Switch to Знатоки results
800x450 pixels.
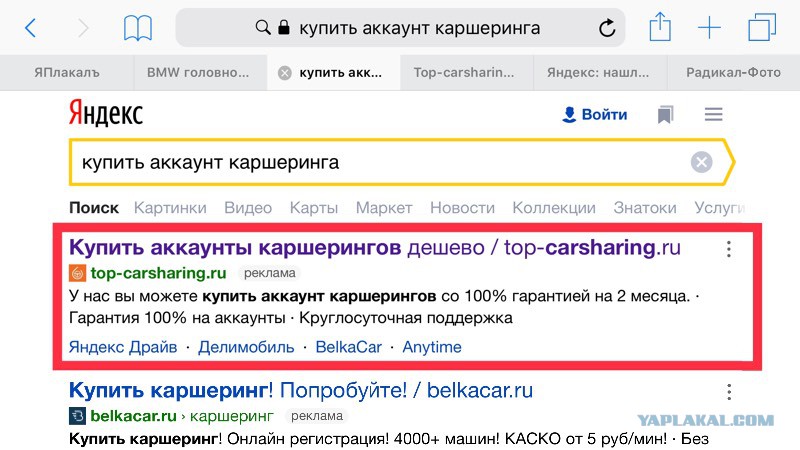[645, 208]
